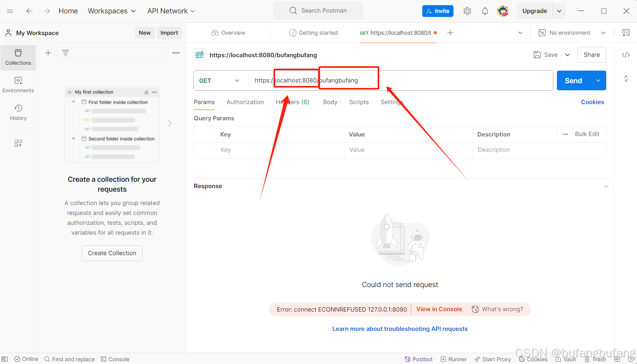Viewport: 637px width, 364px height.
Task: Click the next slide chevron beside collection preview
Action: coord(170,123)
